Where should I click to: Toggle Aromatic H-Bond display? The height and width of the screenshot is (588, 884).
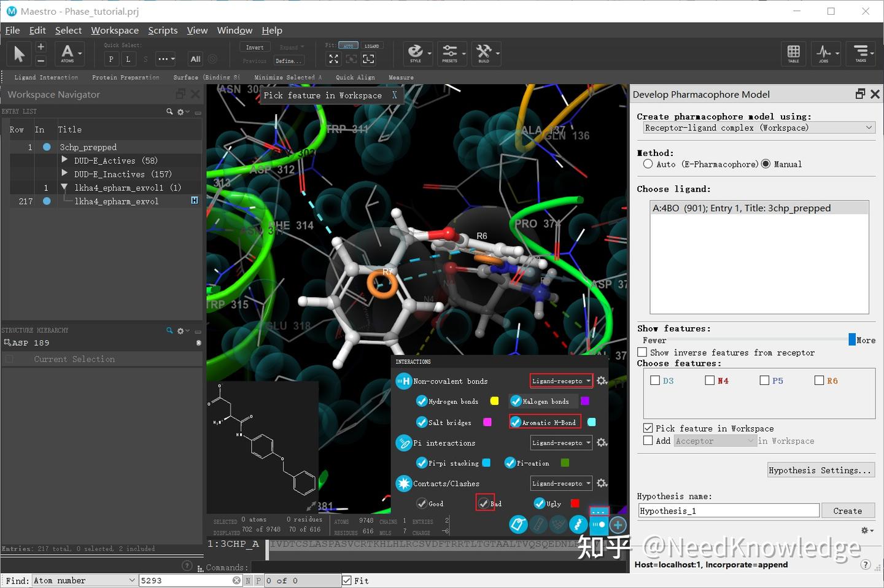pyautogui.click(x=516, y=422)
